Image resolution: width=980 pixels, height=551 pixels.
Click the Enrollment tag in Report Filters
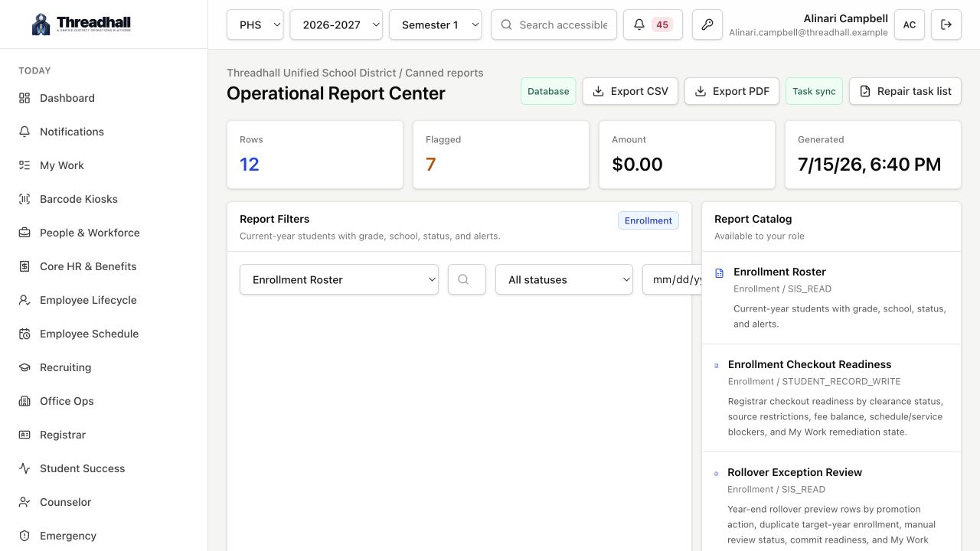(648, 220)
